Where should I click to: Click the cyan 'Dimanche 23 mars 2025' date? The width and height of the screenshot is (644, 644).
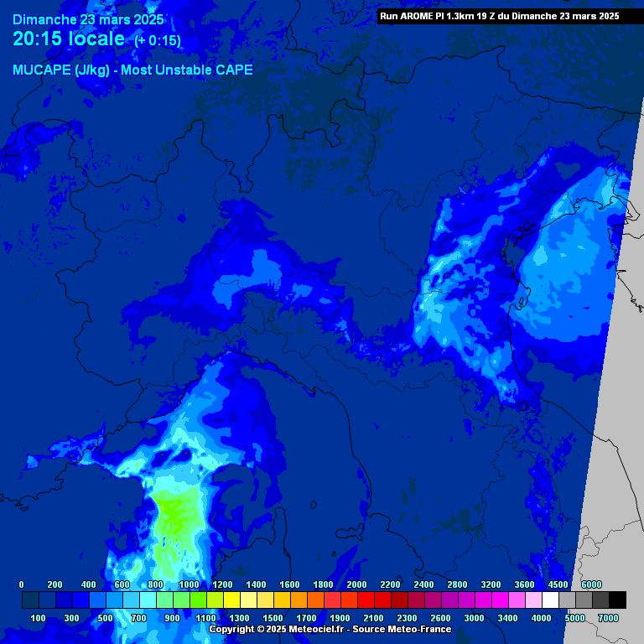88,19
